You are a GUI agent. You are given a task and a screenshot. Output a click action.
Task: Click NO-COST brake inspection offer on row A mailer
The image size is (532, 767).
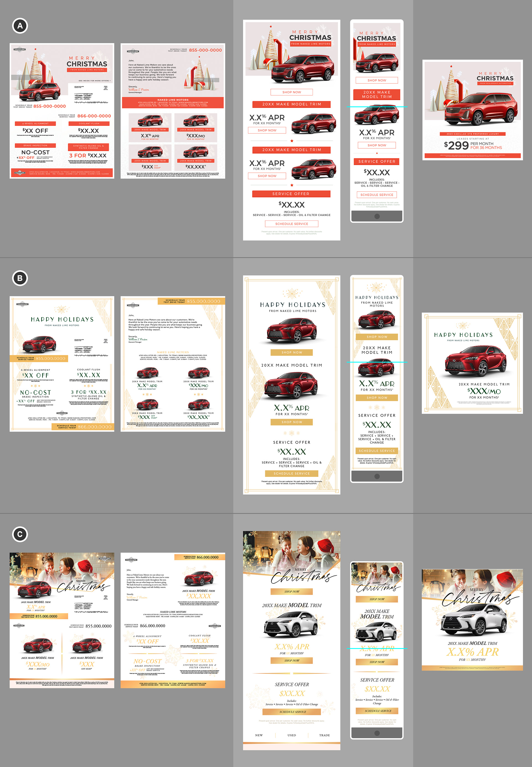(35, 152)
